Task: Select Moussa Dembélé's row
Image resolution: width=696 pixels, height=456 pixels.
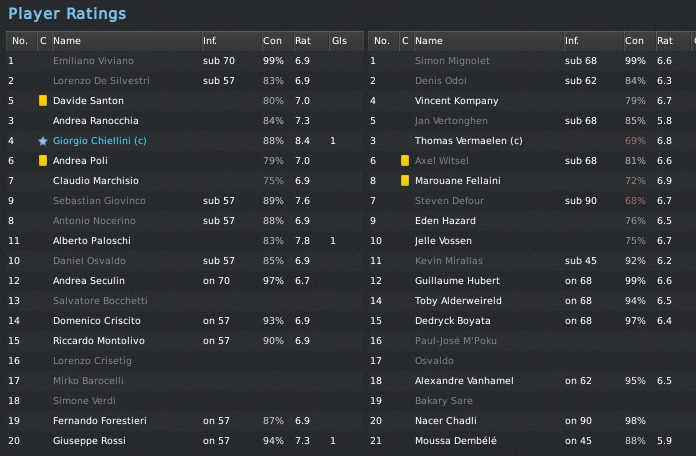Action: pos(458,441)
